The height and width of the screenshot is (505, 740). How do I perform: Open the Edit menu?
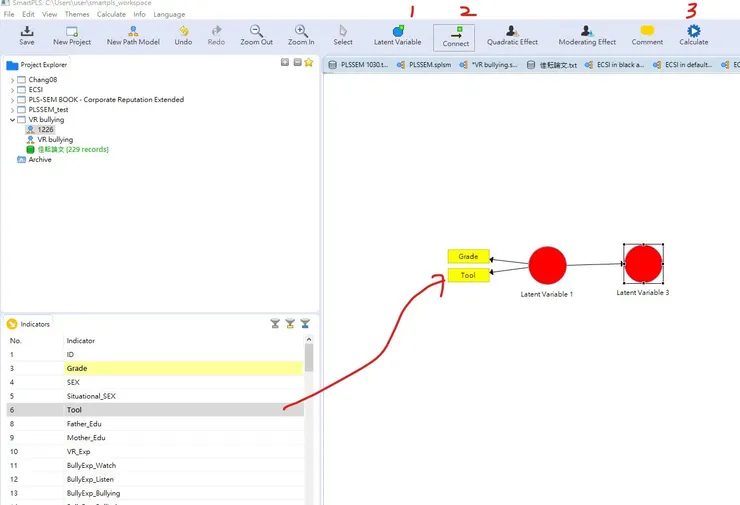click(28, 14)
